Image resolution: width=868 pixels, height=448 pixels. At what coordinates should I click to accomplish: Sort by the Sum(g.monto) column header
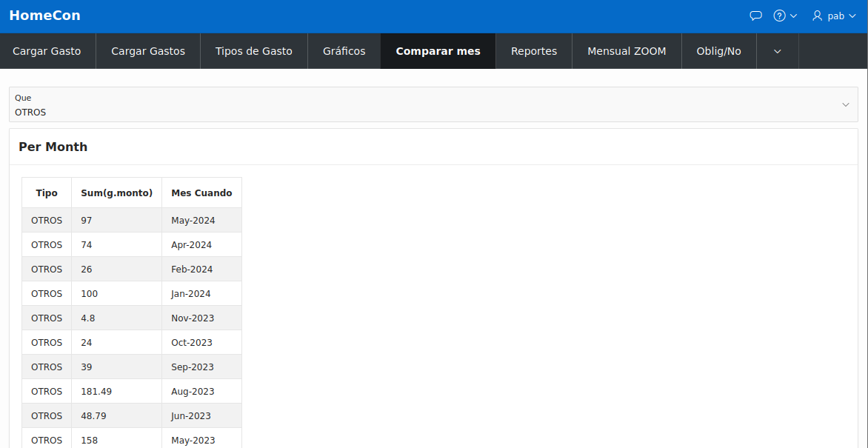116,193
